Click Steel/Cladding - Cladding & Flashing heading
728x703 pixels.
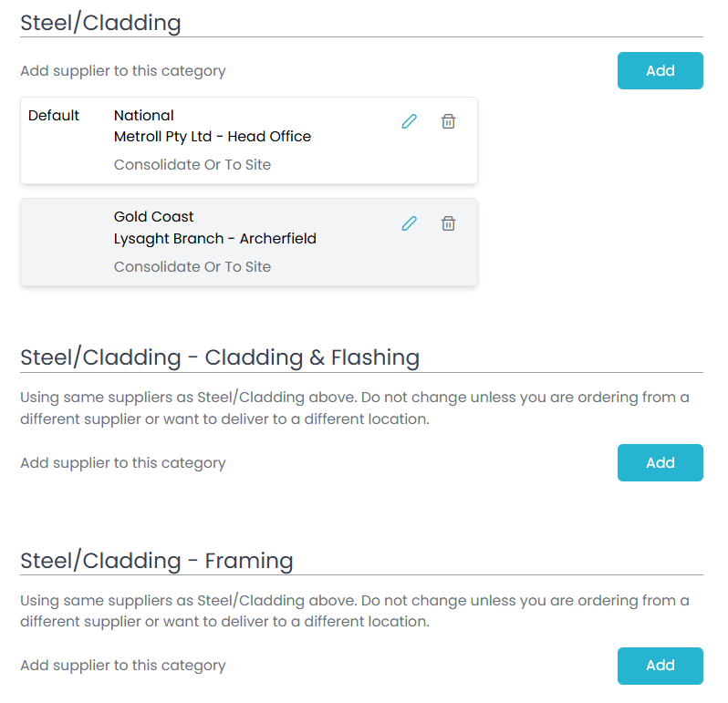(220, 357)
